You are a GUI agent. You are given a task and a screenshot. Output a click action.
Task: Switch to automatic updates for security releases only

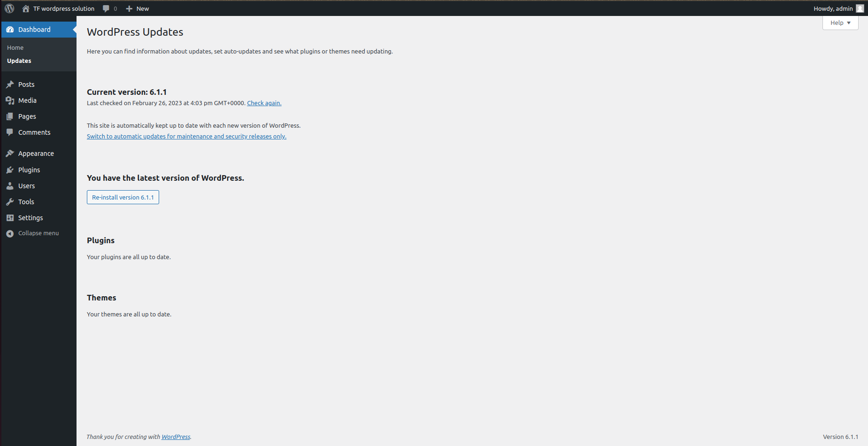[186, 136]
